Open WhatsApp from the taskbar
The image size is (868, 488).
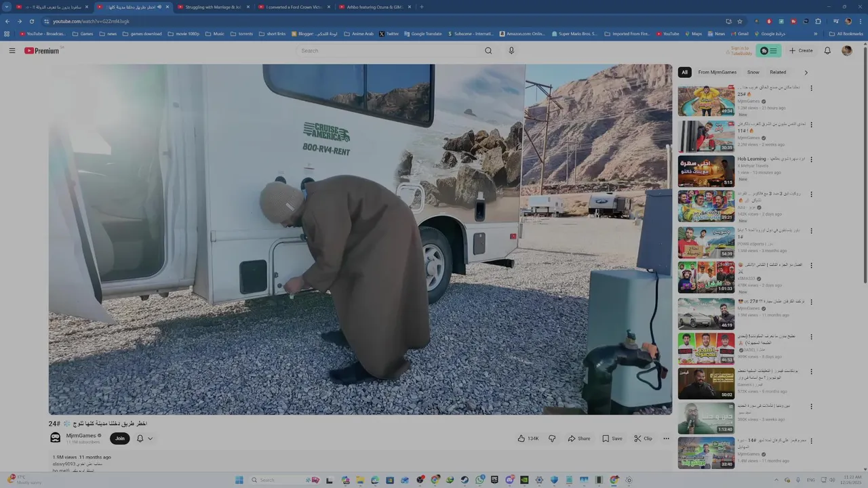click(479, 480)
